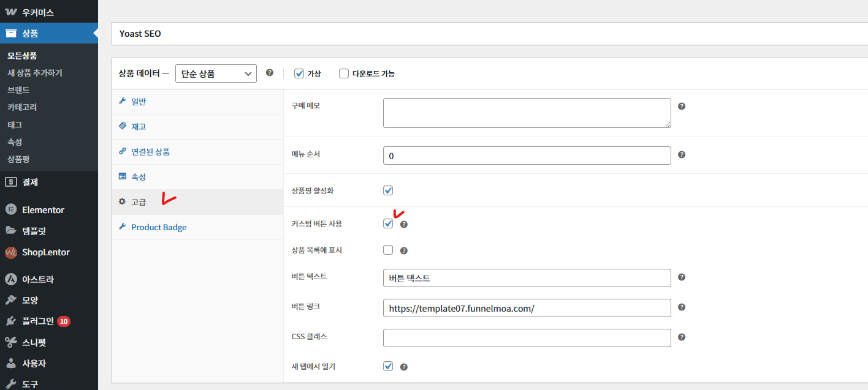Click the ShopLentor logo icon
The image size is (868, 390).
10,252
